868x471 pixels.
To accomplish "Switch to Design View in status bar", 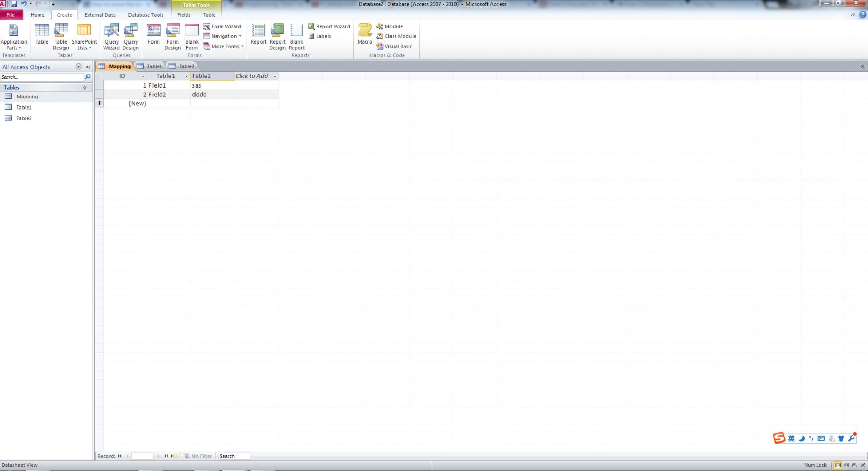I will coord(862,465).
